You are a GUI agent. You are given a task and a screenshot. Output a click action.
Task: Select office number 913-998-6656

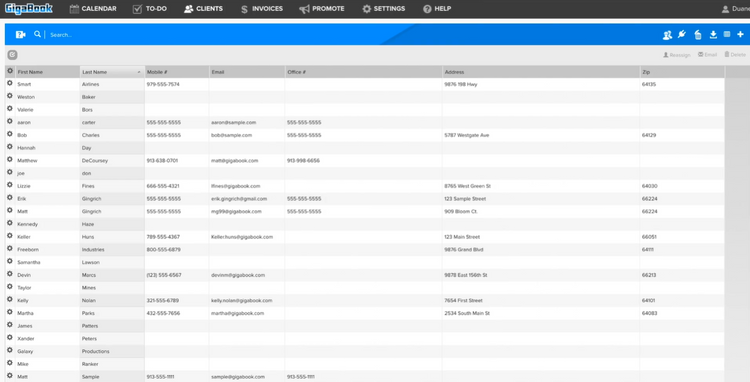pyautogui.click(x=303, y=161)
